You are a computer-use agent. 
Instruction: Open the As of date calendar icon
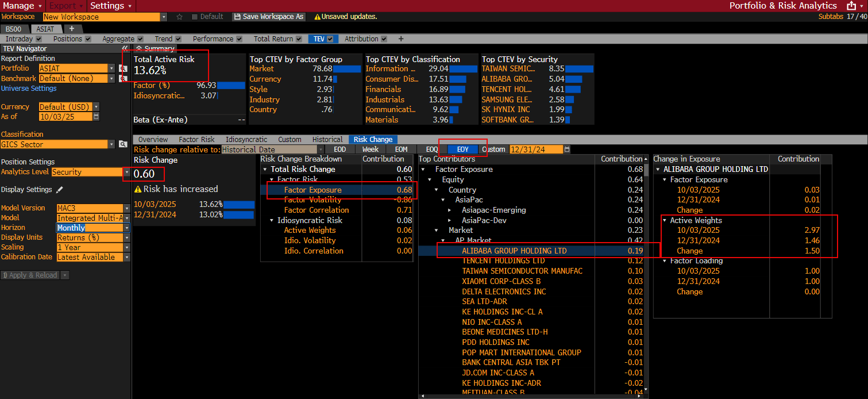point(96,116)
